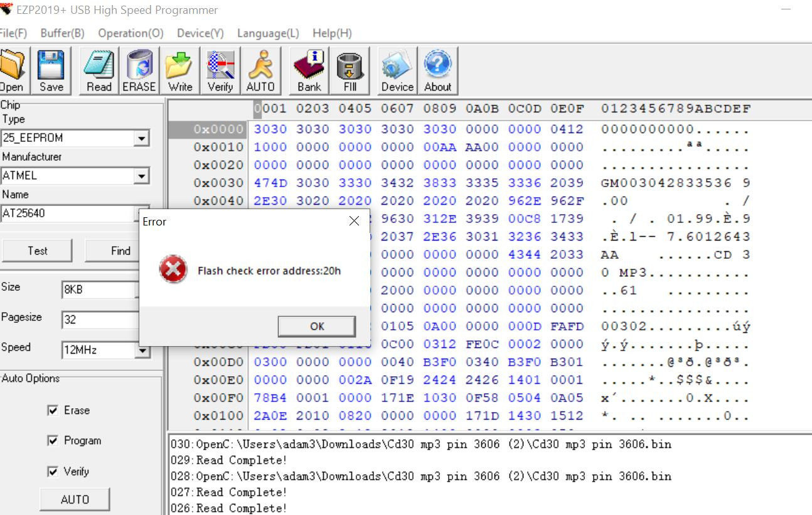Dismiss the flash check error with OK
Viewport: 812px width, 515px height.
[x=317, y=327]
